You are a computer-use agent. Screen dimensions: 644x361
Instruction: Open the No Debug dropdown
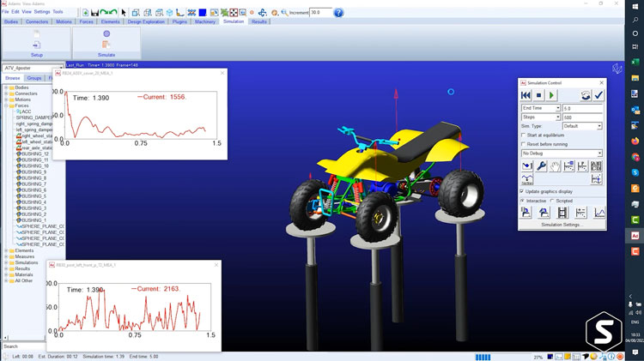599,153
